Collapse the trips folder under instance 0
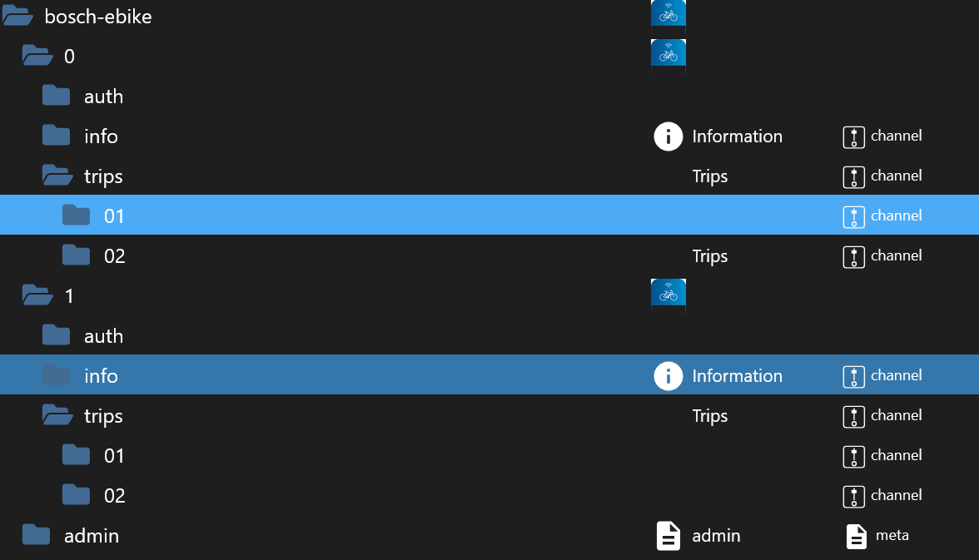Screen dimensions: 979x560 click(x=57, y=176)
